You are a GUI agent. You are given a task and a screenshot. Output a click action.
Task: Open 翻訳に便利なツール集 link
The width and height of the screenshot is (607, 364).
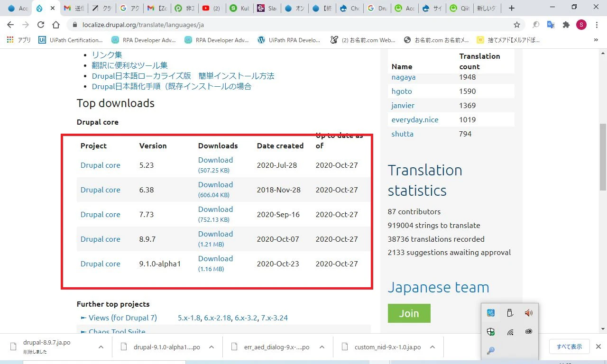click(129, 65)
